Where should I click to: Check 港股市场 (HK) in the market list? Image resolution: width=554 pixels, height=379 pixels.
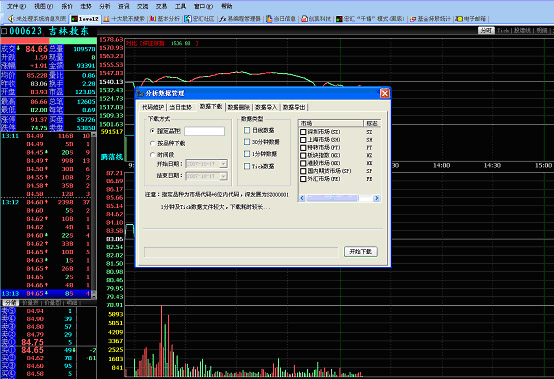click(x=303, y=163)
